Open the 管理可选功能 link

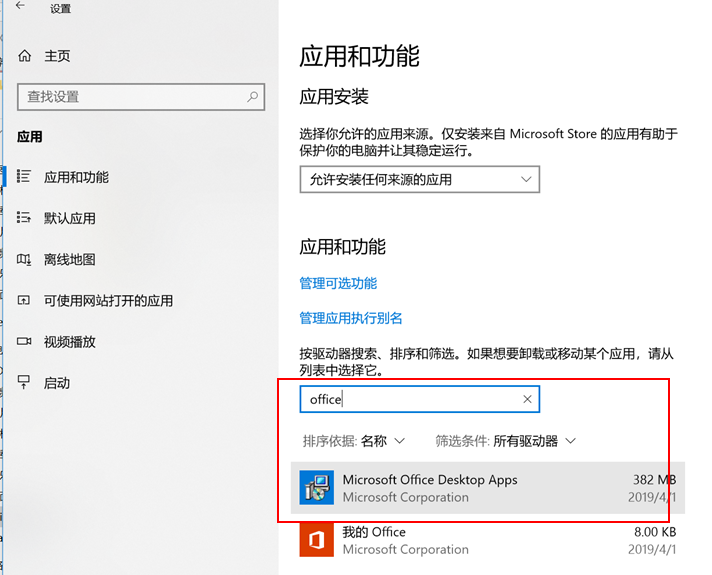[x=338, y=284]
